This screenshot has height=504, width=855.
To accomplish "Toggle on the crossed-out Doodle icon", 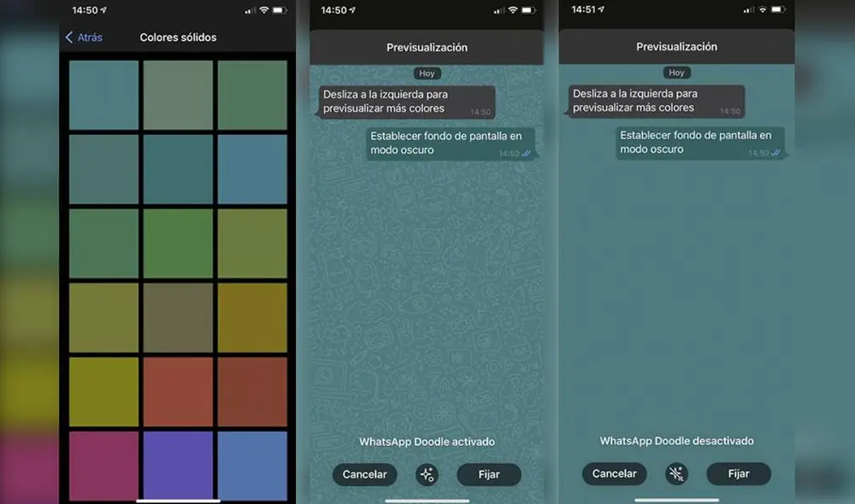I will (x=676, y=474).
